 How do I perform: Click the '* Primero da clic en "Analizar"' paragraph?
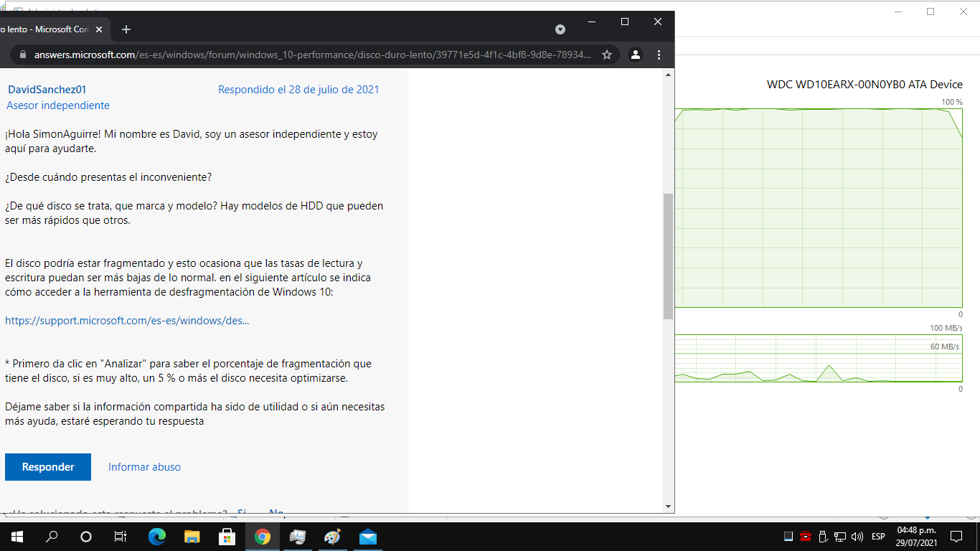188,371
